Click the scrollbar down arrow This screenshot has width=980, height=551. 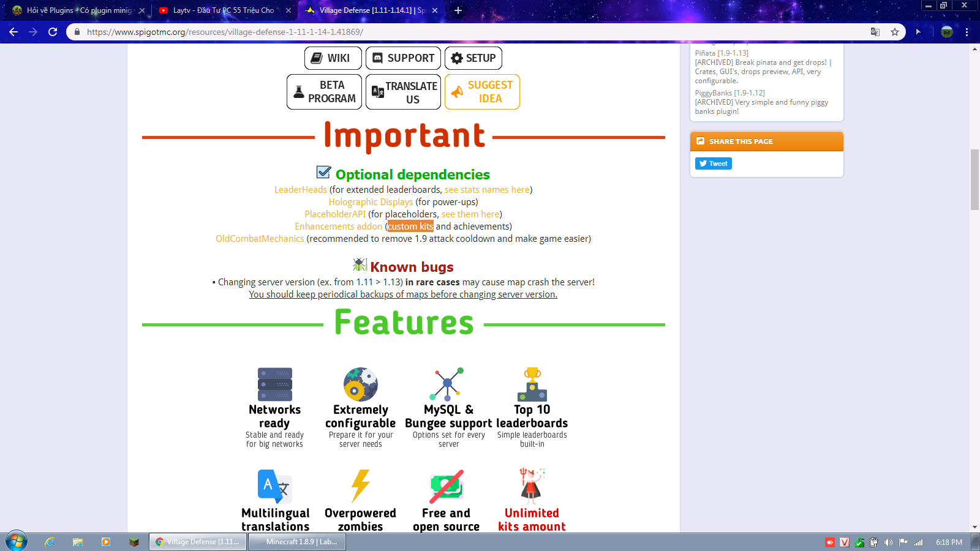click(974, 527)
